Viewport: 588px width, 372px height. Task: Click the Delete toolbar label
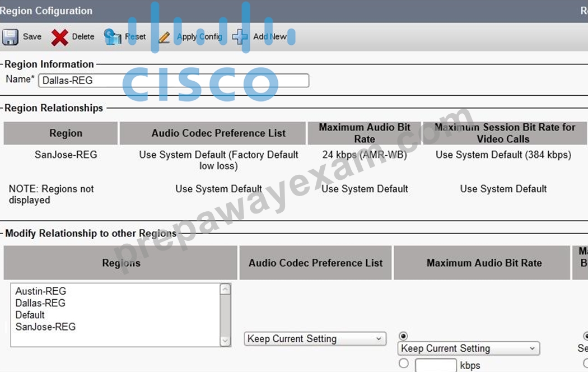pos(83,37)
